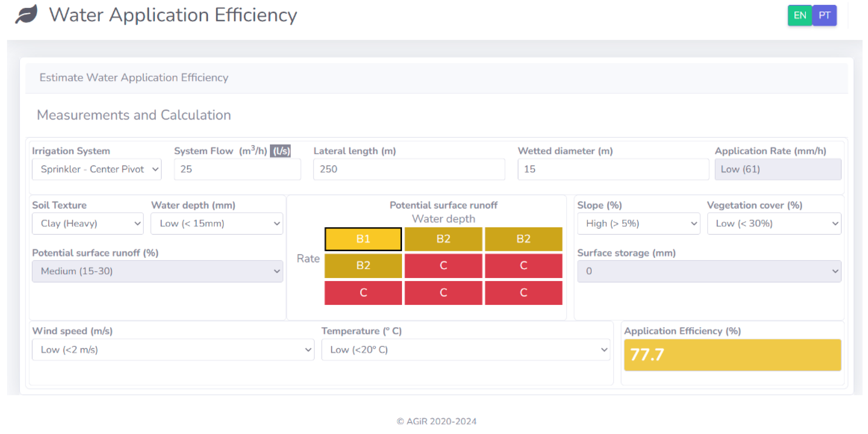Select the highlighted B1 runoff cell

pos(363,239)
